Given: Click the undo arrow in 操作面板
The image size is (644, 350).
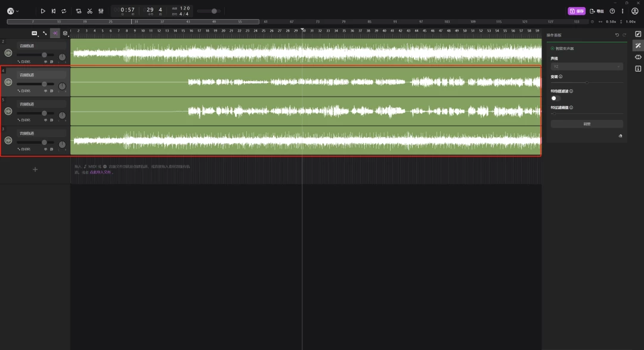Looking at the screenshot, I should 617,35.
